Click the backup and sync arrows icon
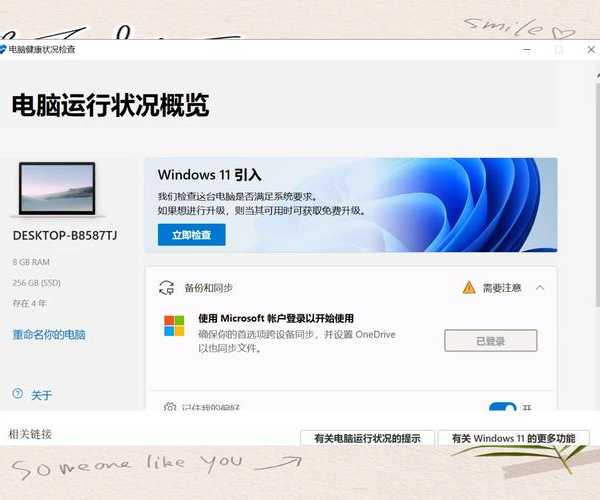This screenshot has height=500, width=600. (166, 288)
